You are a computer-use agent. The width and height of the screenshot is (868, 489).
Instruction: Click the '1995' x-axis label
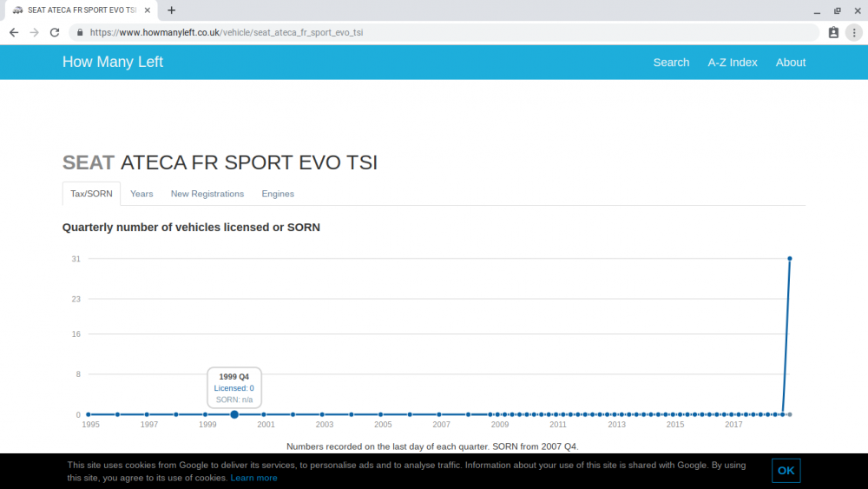click(x=91, y=425)
